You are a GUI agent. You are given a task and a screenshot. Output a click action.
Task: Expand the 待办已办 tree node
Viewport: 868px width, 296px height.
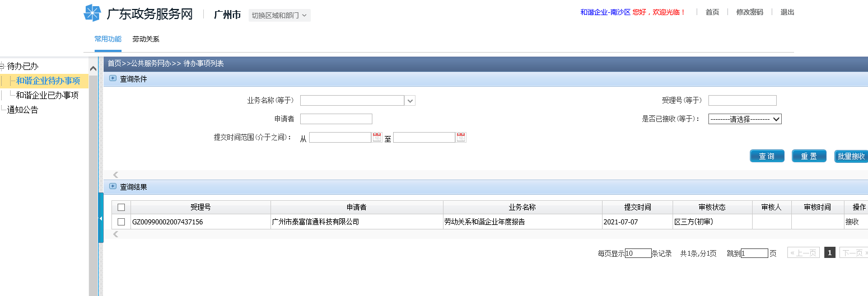coord(2,66)
